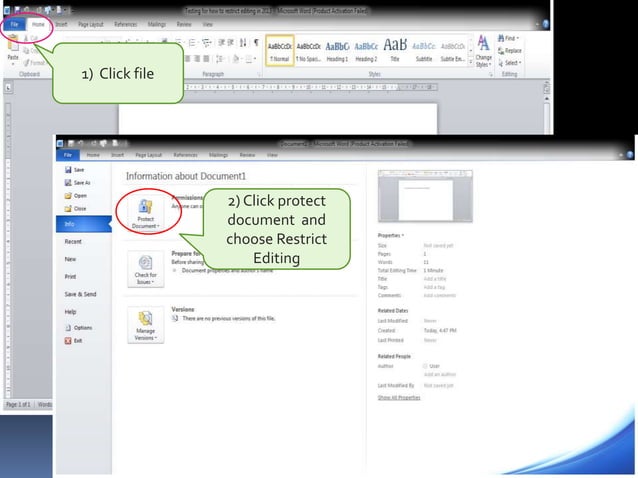The image size is (638, 478).
Task: Click Show All Properties link
Action: pos(399,397)
